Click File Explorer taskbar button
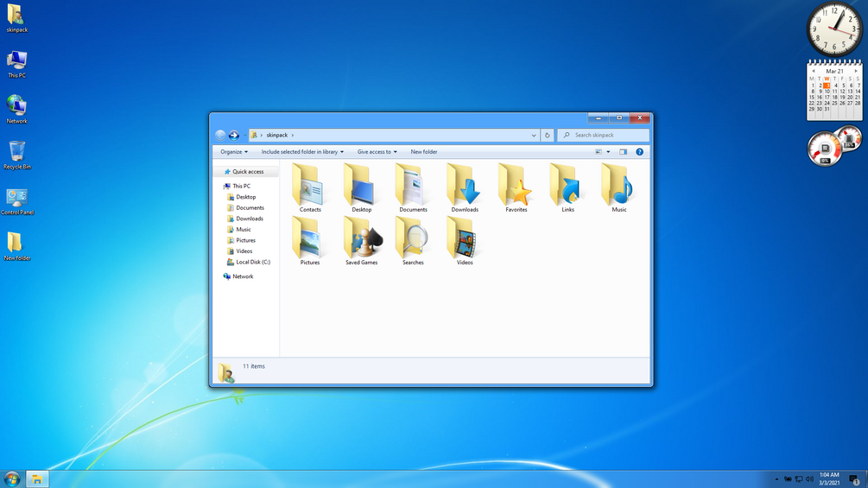 click(36, 479)
